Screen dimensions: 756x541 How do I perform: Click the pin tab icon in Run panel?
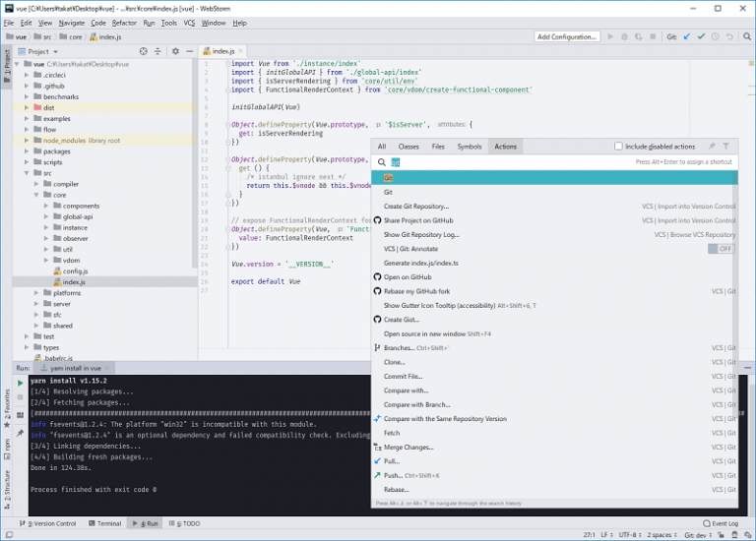click(x=21, y=433)
